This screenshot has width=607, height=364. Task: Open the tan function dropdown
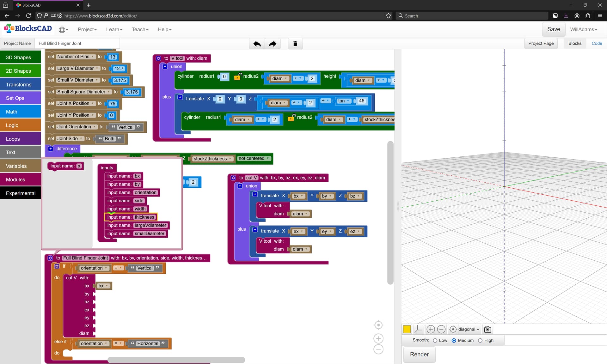pos(344,101)
